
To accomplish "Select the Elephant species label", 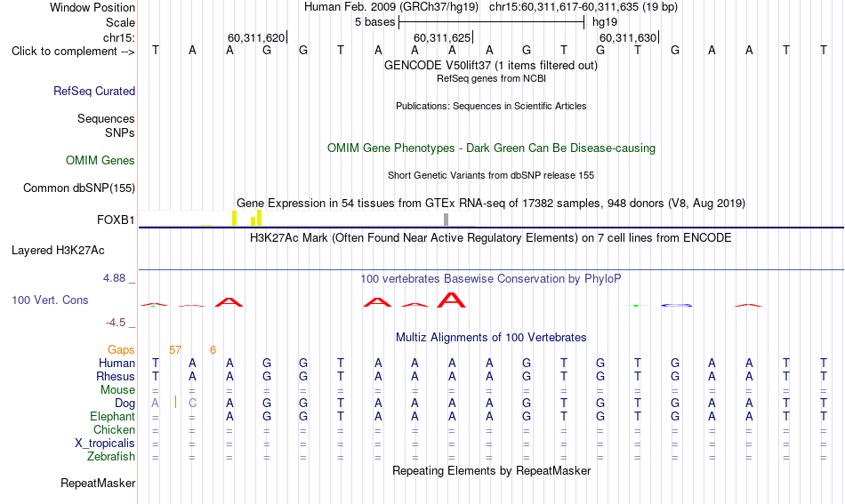I will pyautogui.click(x=112, y=416).
